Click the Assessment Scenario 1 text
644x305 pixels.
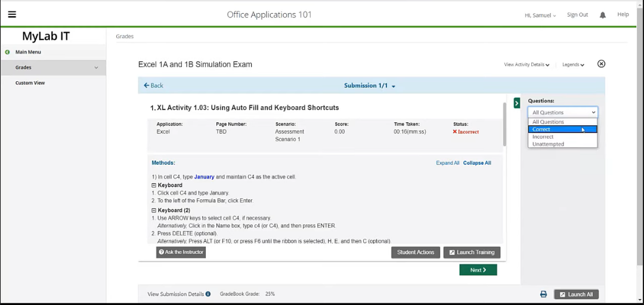click(x=290, y=135)
